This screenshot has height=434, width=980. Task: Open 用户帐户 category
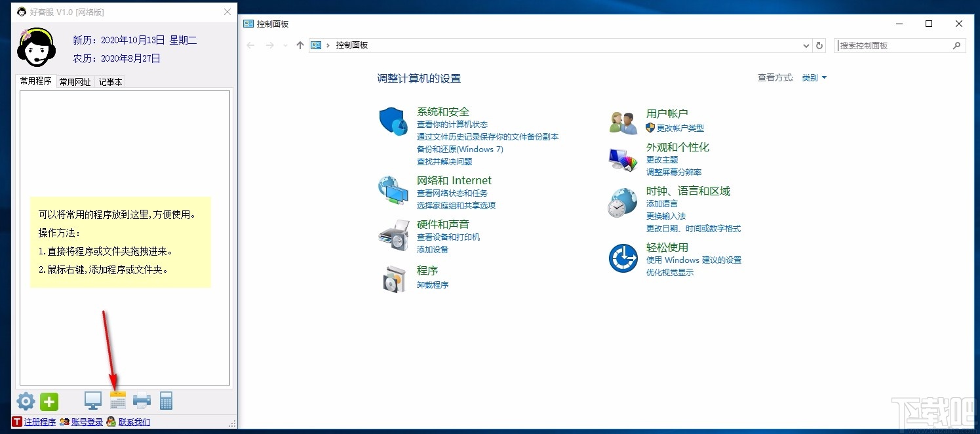667,113
